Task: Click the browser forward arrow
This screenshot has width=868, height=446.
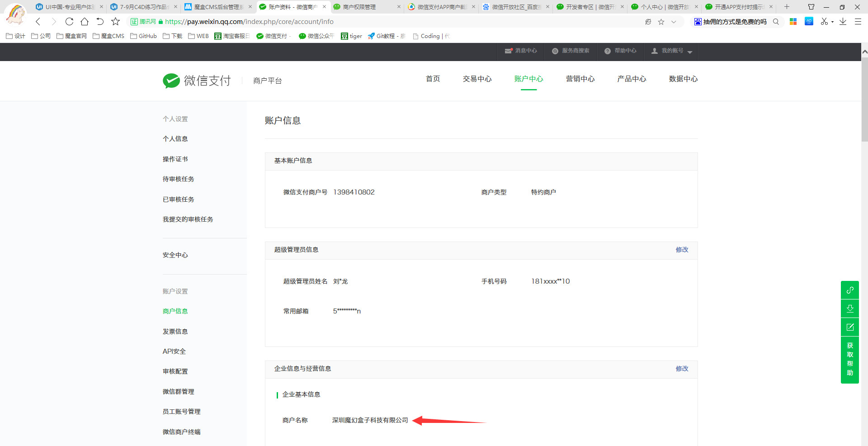Action: (54, 21)
